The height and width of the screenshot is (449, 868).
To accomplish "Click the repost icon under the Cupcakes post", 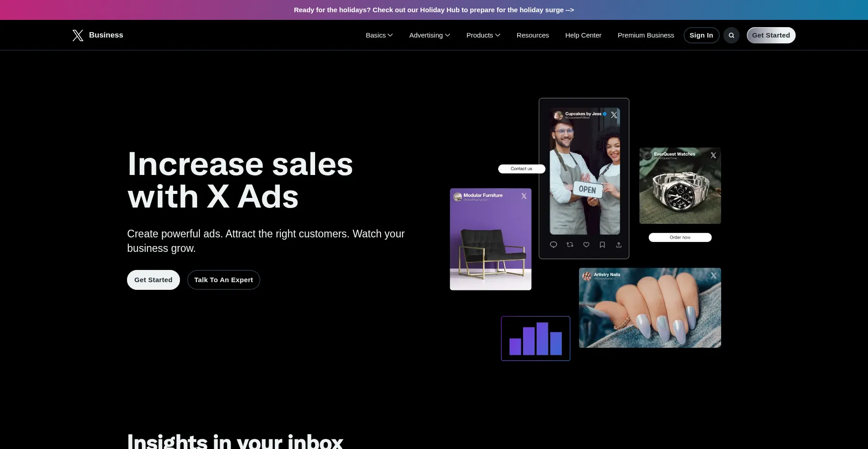I will point(570,245).
